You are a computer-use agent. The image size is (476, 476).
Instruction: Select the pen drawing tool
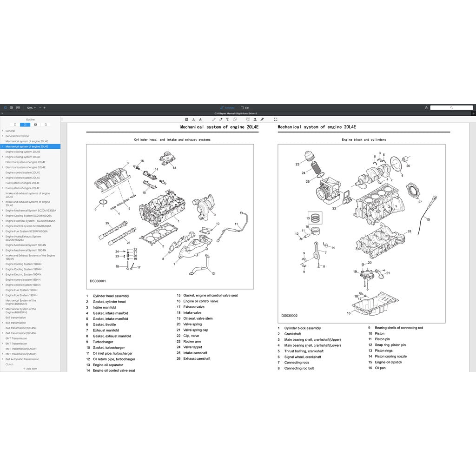[213, 119]
